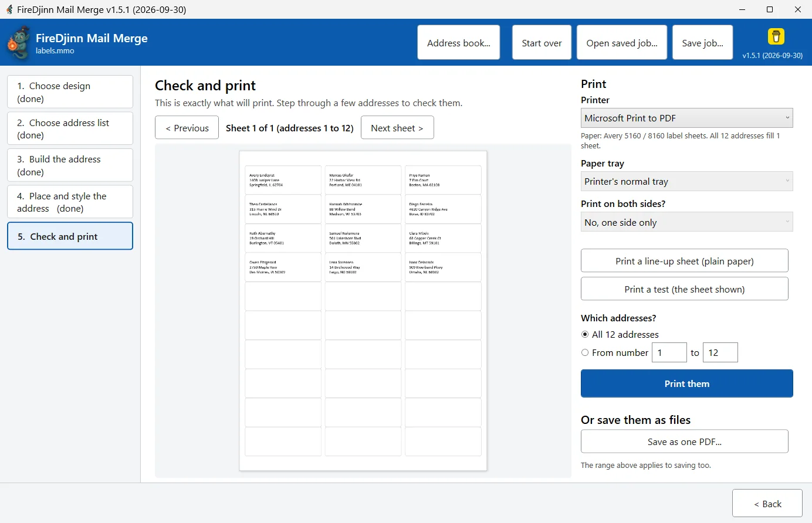Click the Marcus Okafor label in preview
Viewport: 812px width, 523px height.
[x=363, y=180]
